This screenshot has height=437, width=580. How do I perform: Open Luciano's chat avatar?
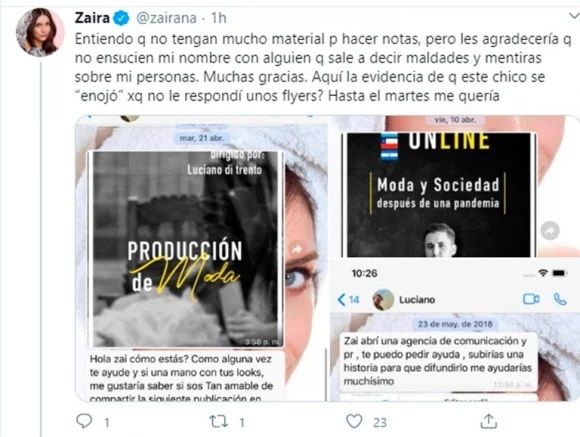click(x=383, y=299)
